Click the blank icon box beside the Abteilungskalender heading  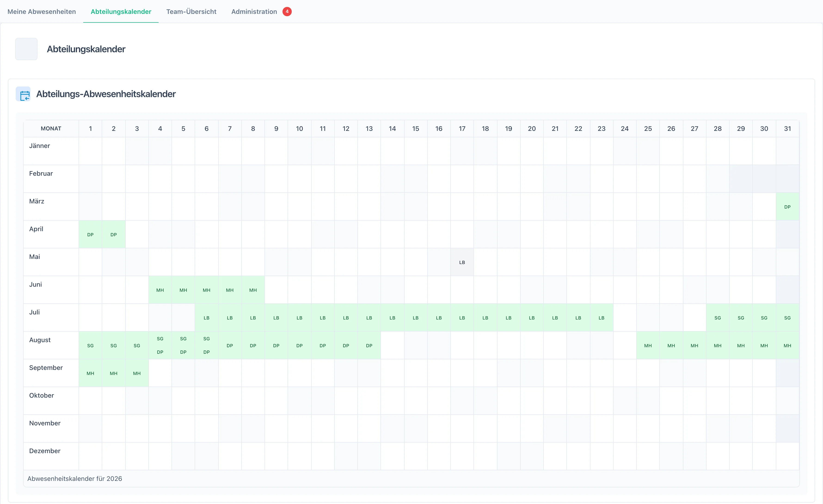pyautogui.click(x=26, y=49)
